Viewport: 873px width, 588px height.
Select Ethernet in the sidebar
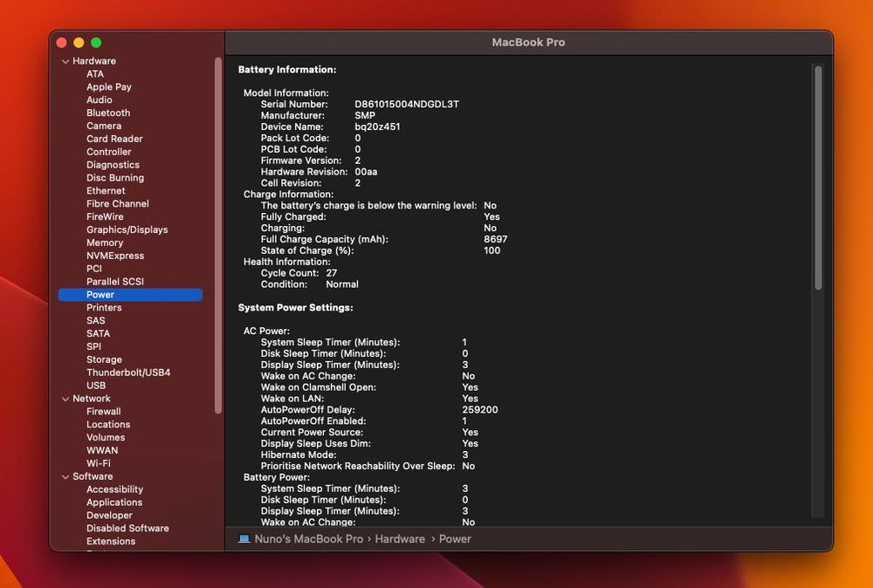tap(106, 191)
